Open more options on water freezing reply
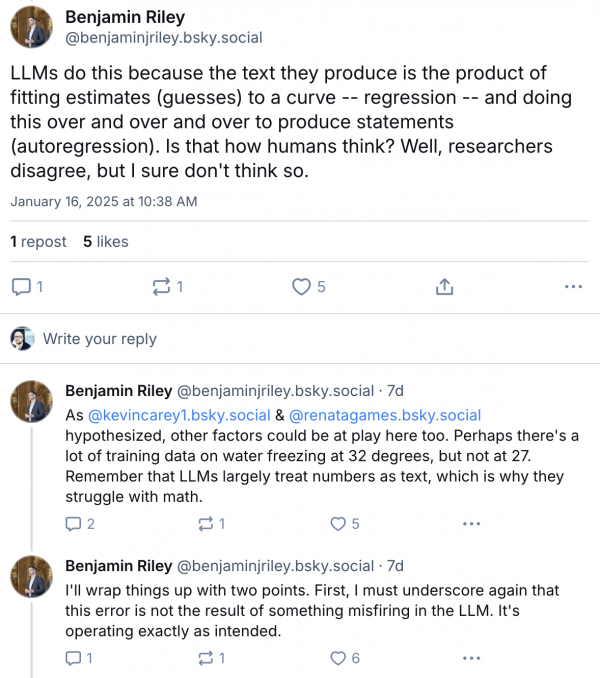This screenshot has width=600, height=678. (472, 523)
